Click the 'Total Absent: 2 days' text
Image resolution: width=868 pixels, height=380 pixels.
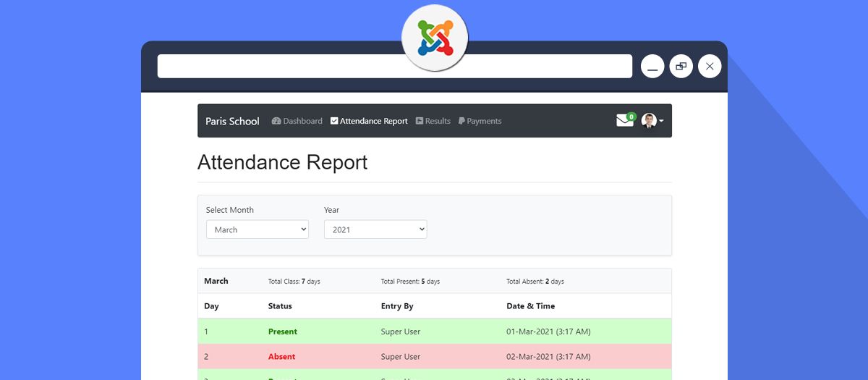pos(535,282)
